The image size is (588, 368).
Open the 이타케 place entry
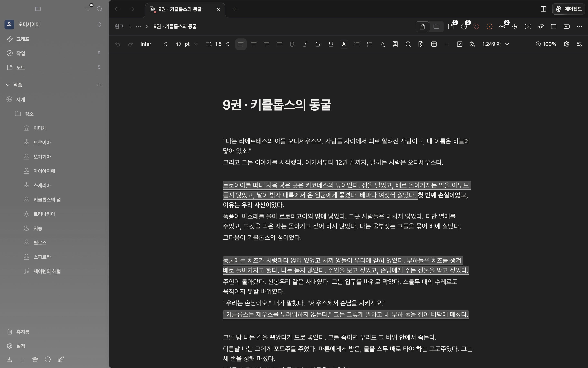pyautogui.click(x=54, y=128)
